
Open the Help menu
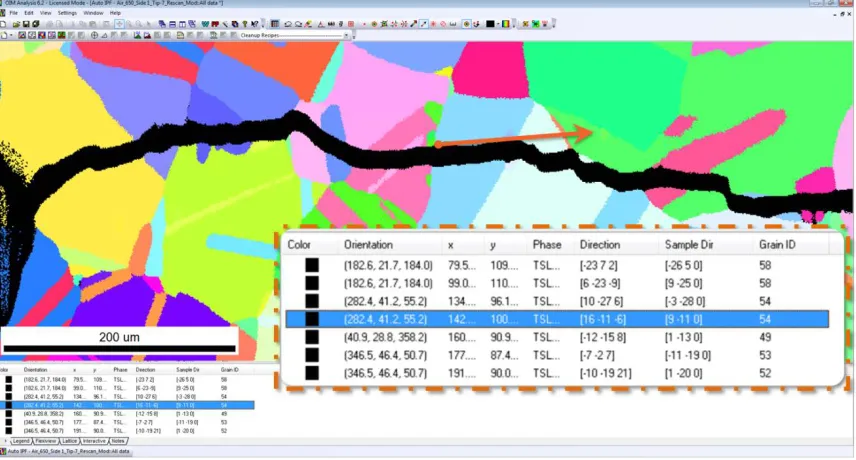coord(115,13)
